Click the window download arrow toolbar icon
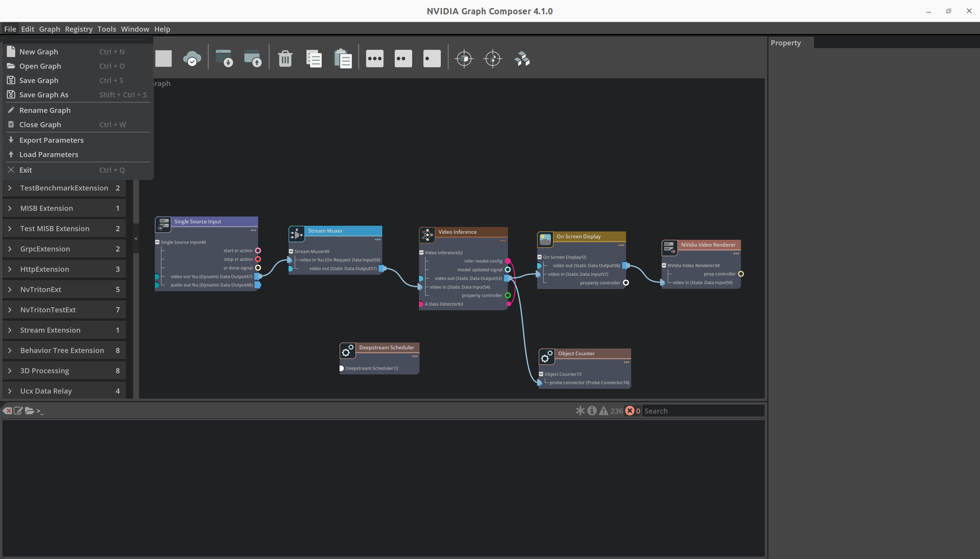This screenshot has height=559, width=980. tap(224, 59)
